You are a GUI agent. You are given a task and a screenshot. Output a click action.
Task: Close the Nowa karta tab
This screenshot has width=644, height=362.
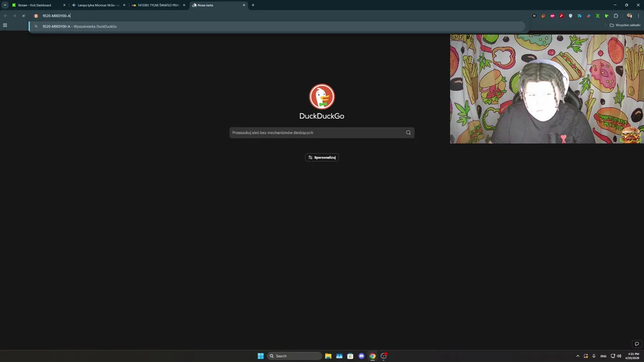[244, 5]
